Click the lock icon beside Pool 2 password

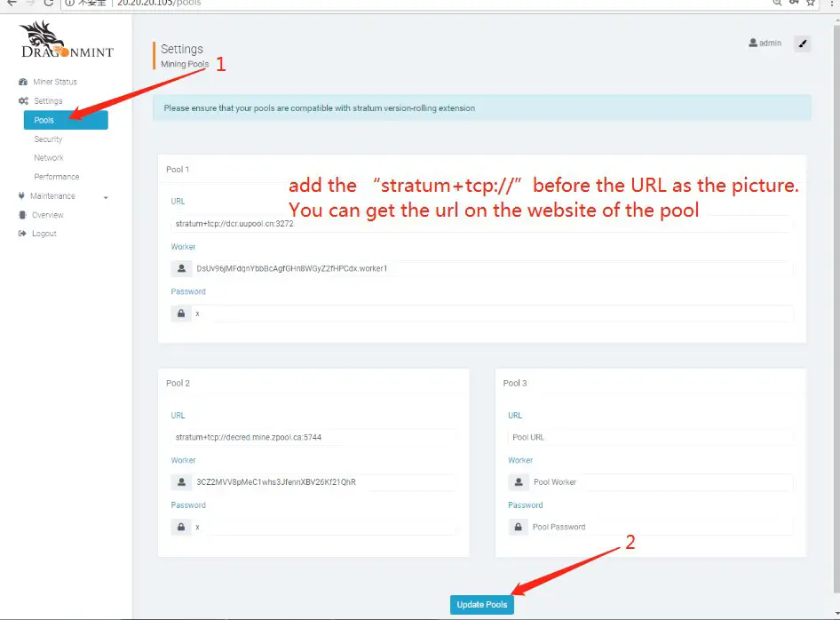[x=179, y=527]
